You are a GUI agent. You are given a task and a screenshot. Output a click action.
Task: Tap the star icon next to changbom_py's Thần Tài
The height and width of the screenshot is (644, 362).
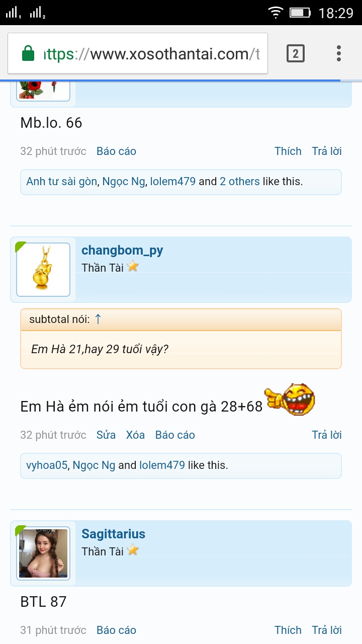(133, 266)
